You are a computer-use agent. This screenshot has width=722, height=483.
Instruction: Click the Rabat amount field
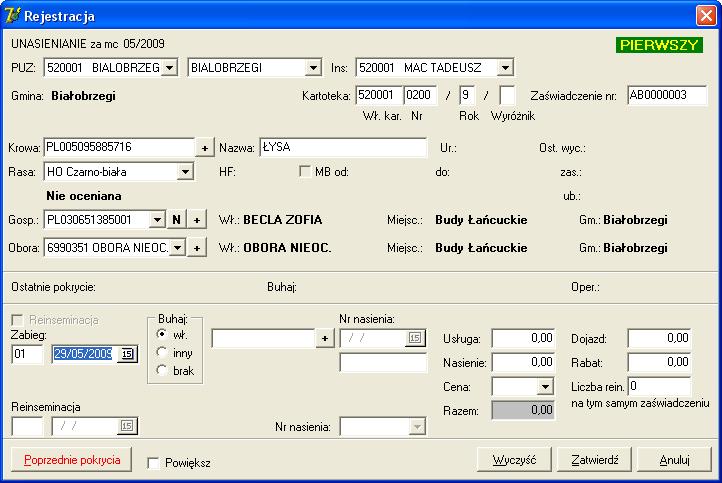(659, 362)
